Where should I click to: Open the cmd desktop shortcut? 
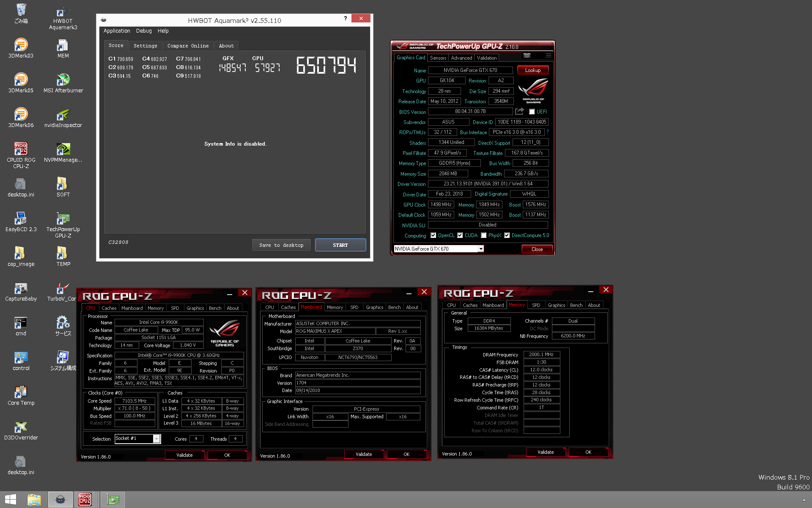tap(21, 326)
